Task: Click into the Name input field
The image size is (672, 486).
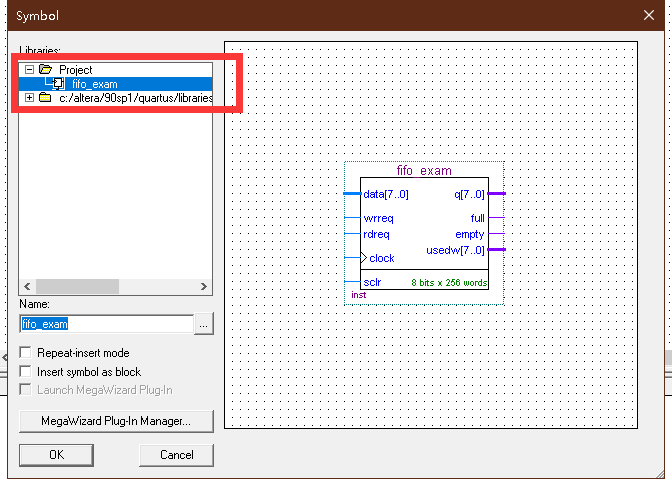Action: pos(106,324)
